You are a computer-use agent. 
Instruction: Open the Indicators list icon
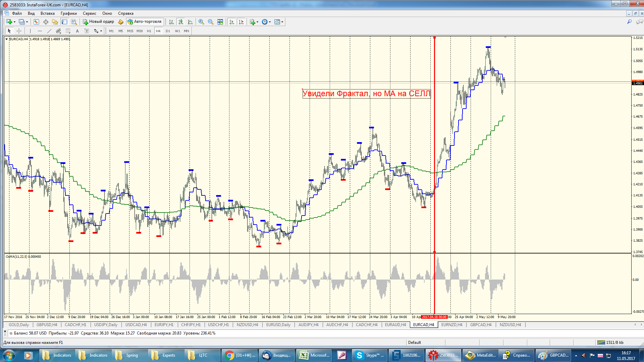click(x=253, y=22)
